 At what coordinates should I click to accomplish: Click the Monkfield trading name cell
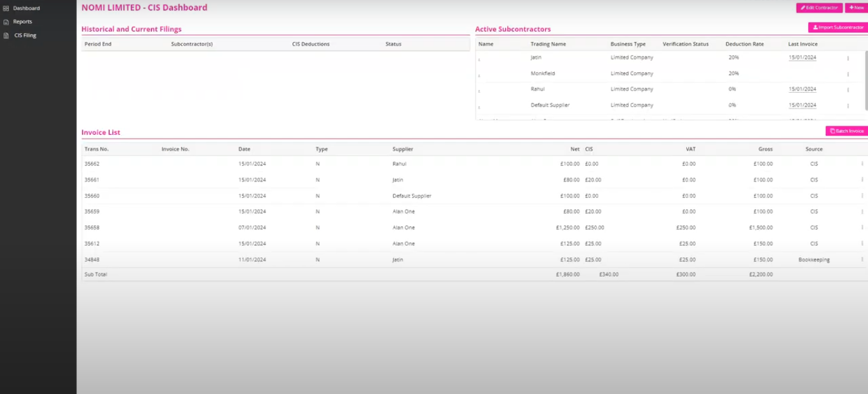coord(543,74)
